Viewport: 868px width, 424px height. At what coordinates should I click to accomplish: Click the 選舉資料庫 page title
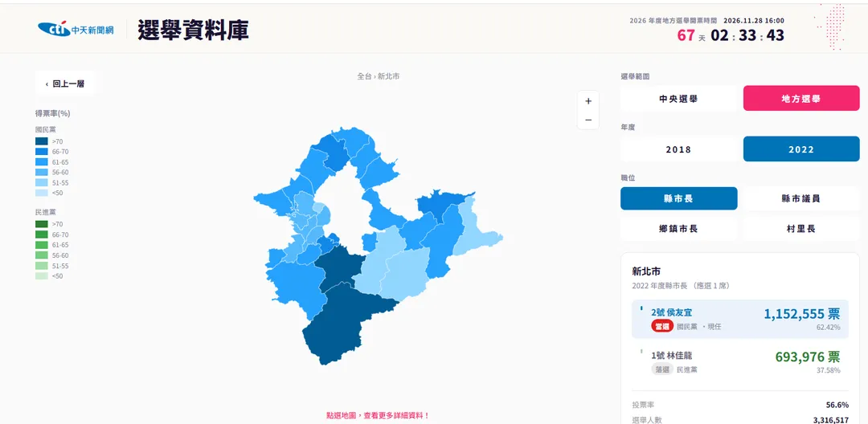[x=193, y=30]
